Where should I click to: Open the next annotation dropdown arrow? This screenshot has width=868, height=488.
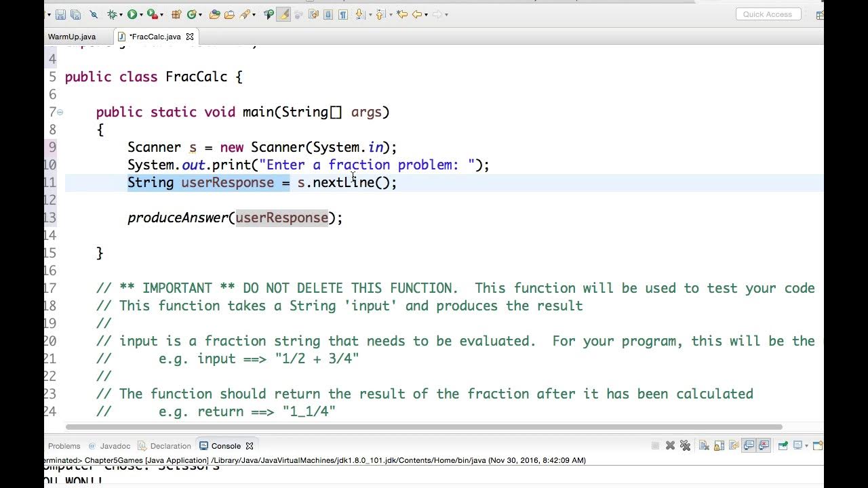(370, 15)
